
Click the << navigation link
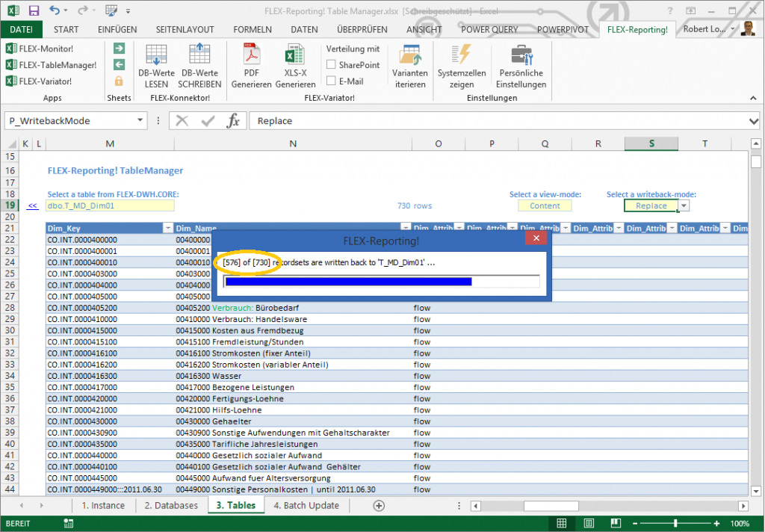[31, 205]
